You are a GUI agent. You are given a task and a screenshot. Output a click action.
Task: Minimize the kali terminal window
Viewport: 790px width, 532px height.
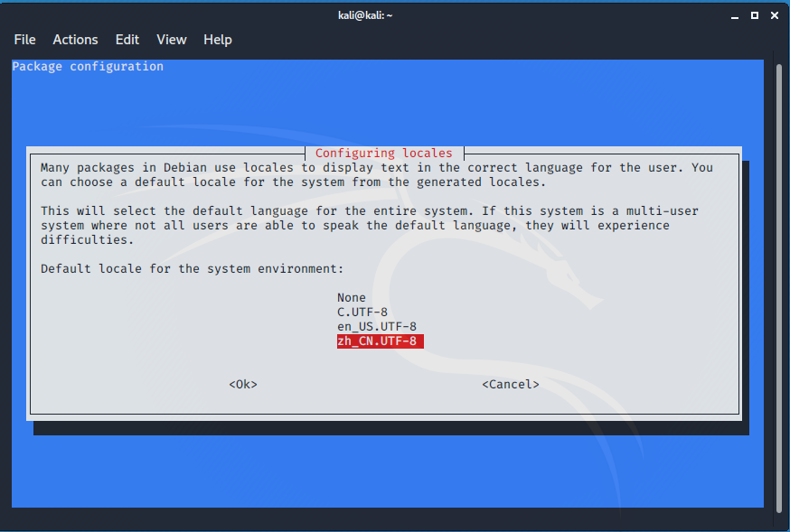pos(735,16)
